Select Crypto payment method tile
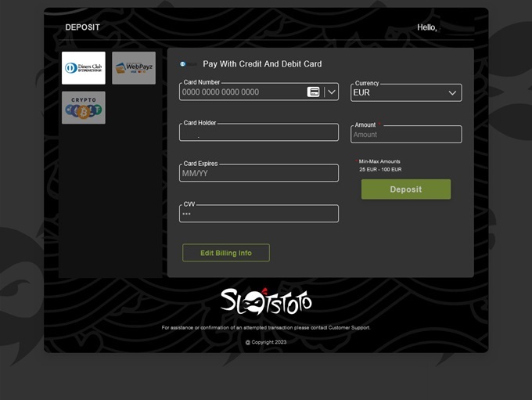 [x=84, y=108]
